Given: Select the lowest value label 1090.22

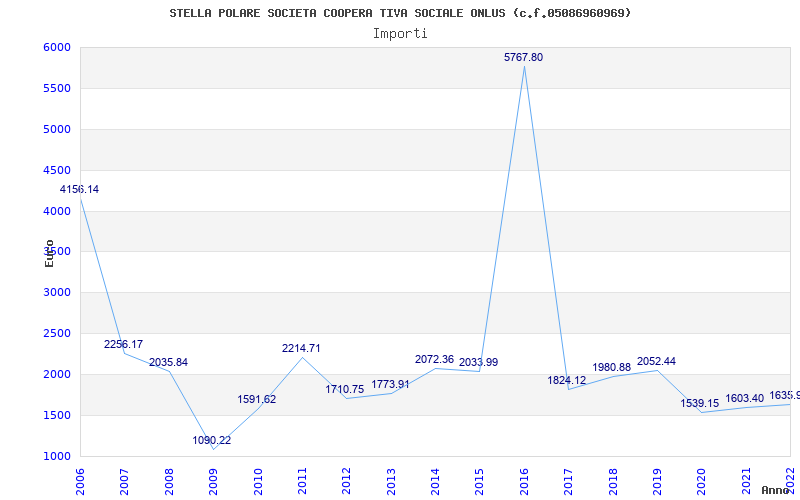Looking at the screenshot, I should [x=212, y=440].
